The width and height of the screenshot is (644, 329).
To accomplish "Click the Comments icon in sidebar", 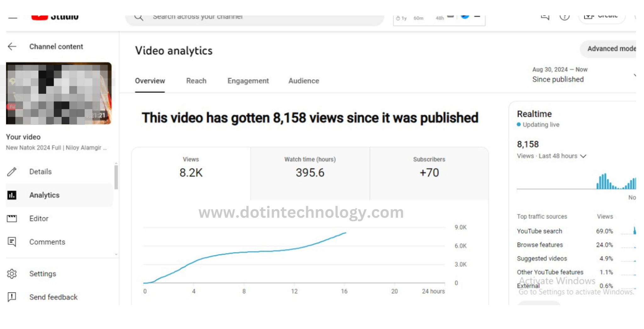I will coord(12,242).
